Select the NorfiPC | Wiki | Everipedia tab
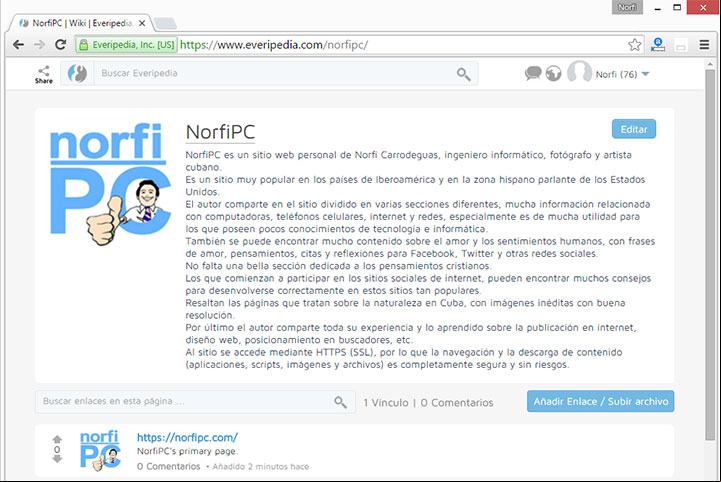The width and height of the screenshot is (721, 482). pyautogui.click(x=82, y=23)
